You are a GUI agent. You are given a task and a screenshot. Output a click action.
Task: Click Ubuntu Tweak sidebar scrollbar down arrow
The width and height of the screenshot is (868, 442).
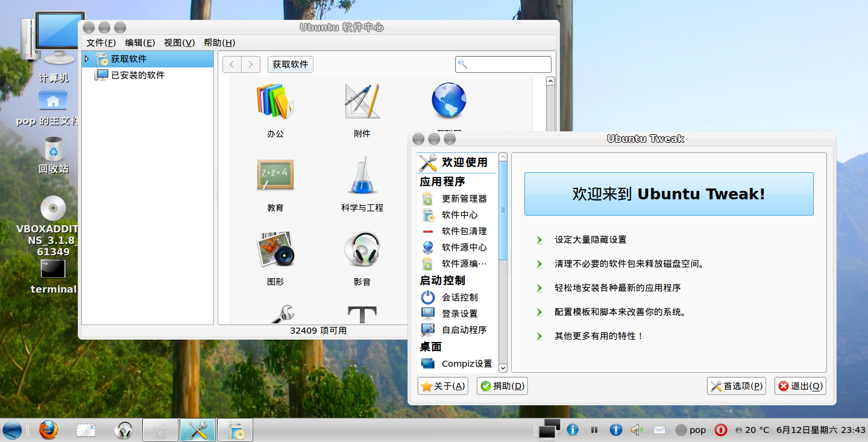tap(503, 368)
